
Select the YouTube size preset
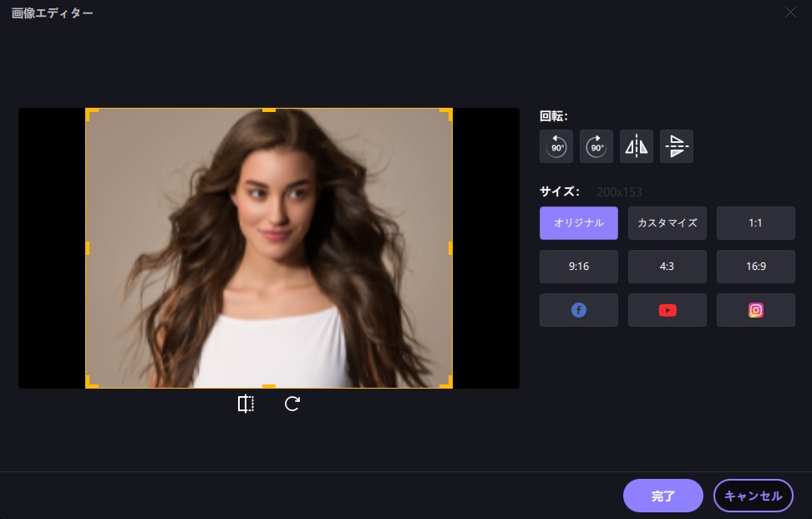(667, 310)
